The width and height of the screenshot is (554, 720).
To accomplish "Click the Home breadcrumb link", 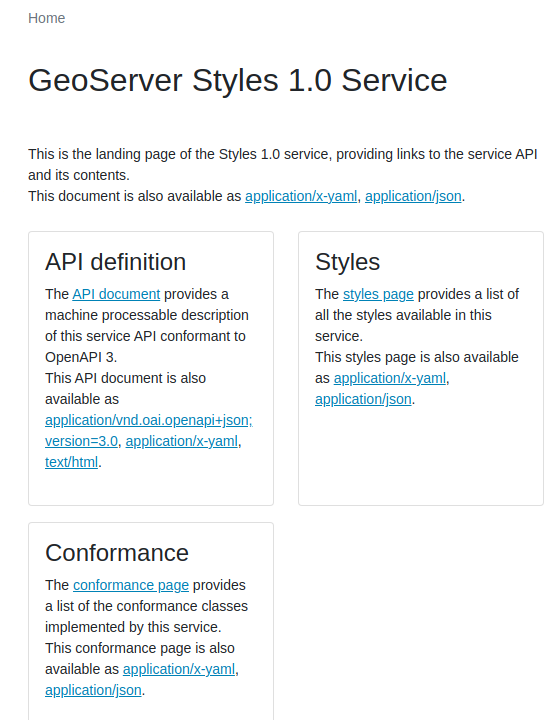I will pos(46,18).
